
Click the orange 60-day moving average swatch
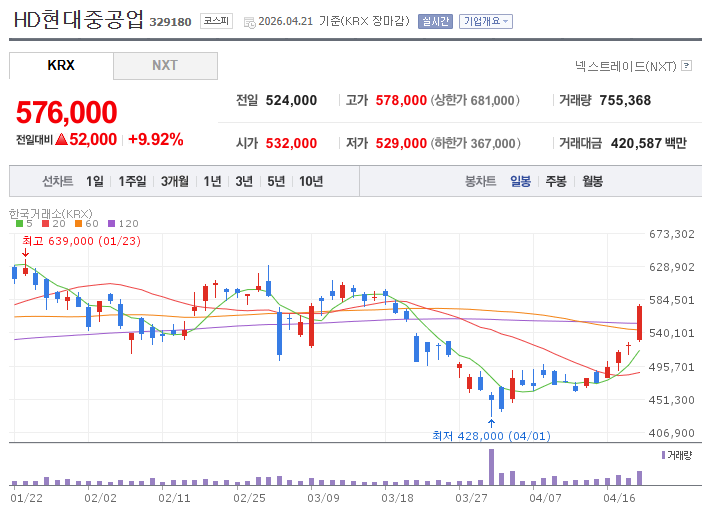click(78, 223)
